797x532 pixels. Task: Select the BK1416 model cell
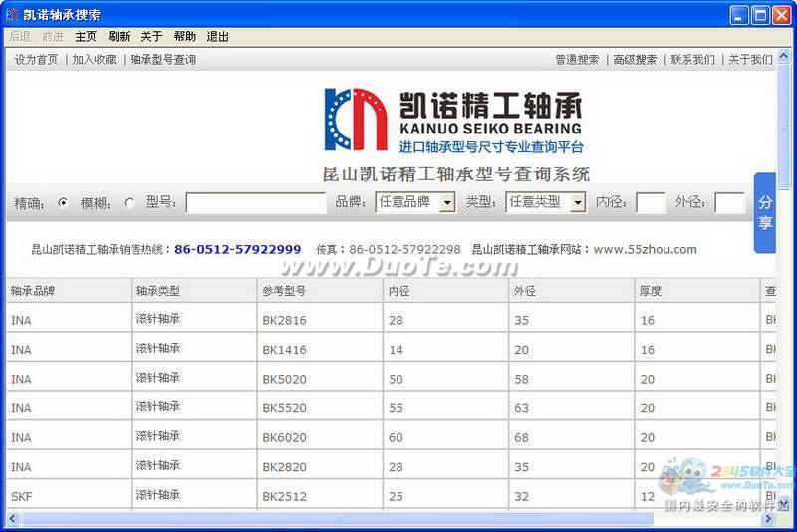320,349
